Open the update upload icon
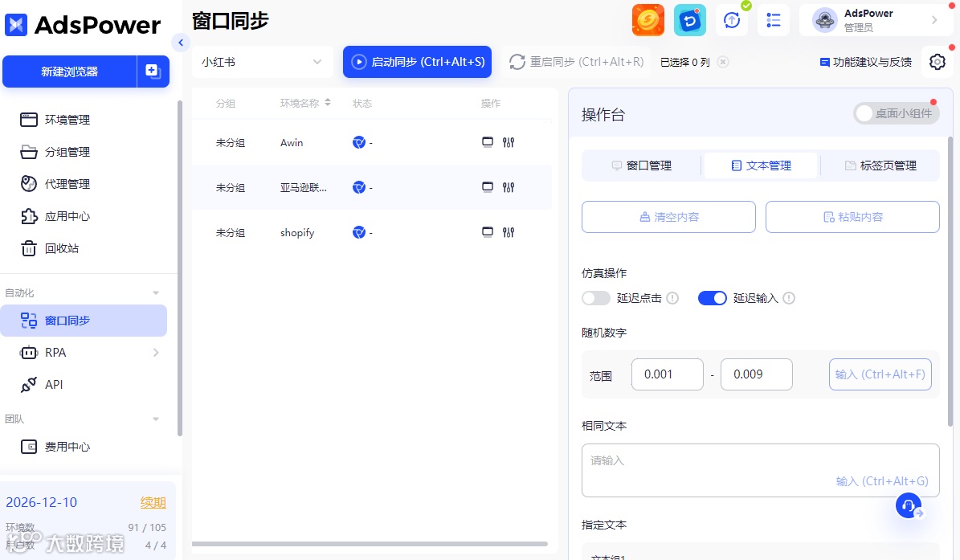 [x=732, y=20]
